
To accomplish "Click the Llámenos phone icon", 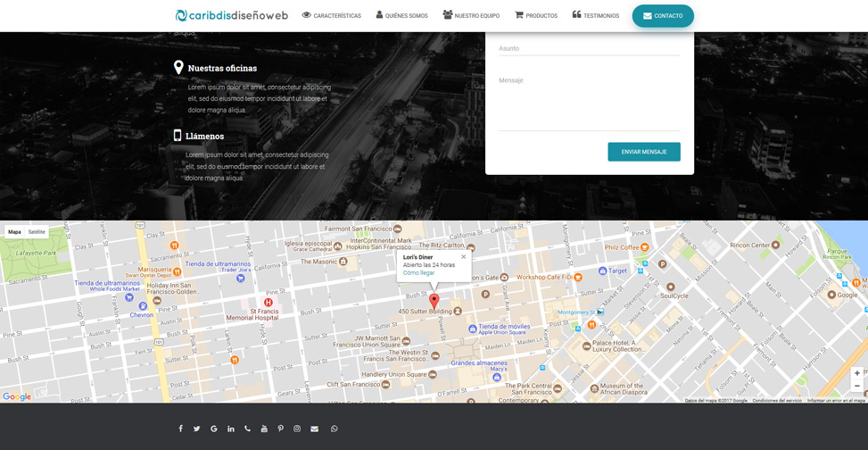I will point(178,135).
